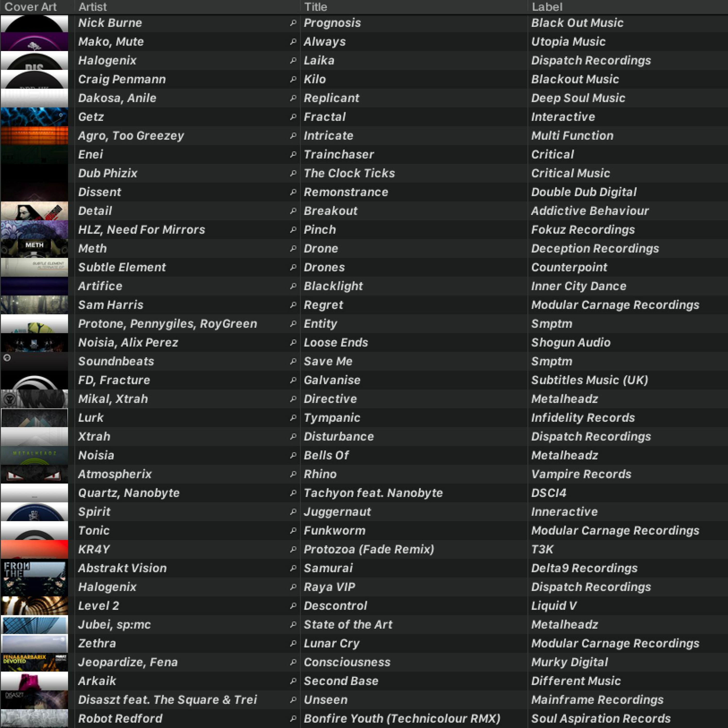Click magnifier icon beside Halogenix Laika row
This screenshot has width=728, height=728.
tap(293, 60)
